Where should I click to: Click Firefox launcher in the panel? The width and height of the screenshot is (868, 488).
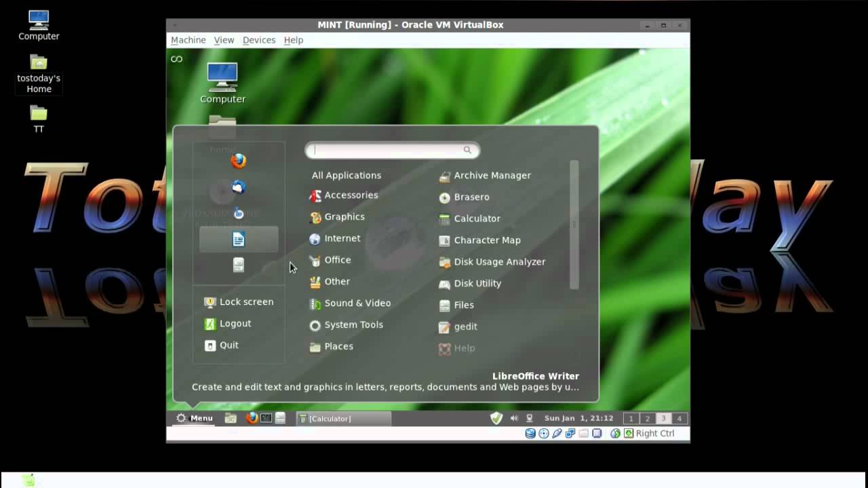(x=252, y=418)
